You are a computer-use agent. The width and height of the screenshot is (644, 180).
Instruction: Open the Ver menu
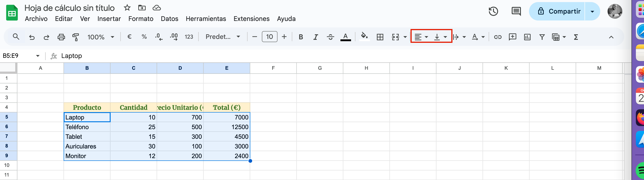click(85, 19)
